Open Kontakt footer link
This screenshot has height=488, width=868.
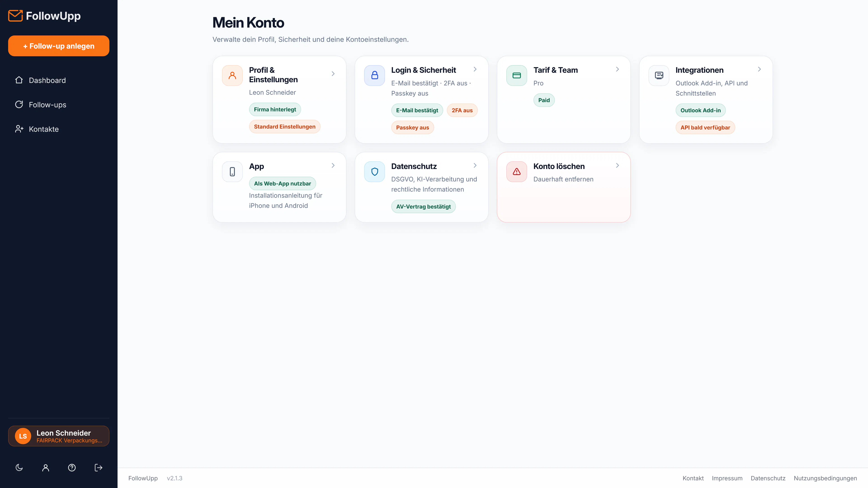pyautogui.click(x=693, y=478)
